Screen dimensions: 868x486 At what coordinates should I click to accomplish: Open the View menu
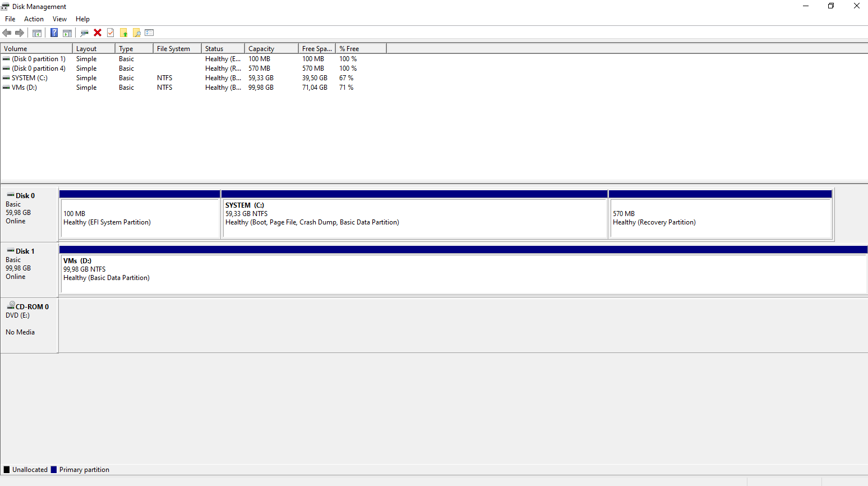(59, 19)
